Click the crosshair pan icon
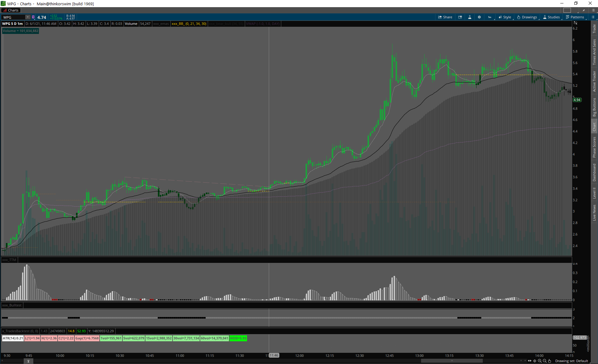 click(x=535, y=361)
